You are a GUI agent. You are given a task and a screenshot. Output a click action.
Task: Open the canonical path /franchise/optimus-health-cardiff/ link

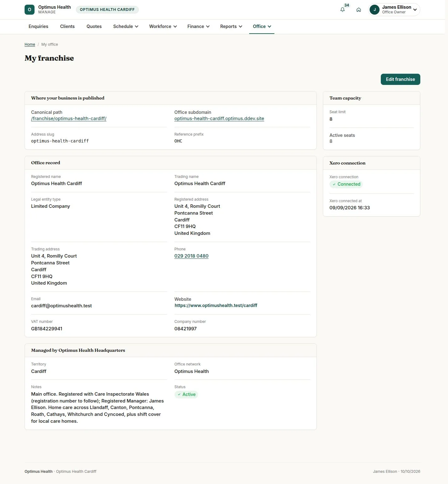point(69,119)
